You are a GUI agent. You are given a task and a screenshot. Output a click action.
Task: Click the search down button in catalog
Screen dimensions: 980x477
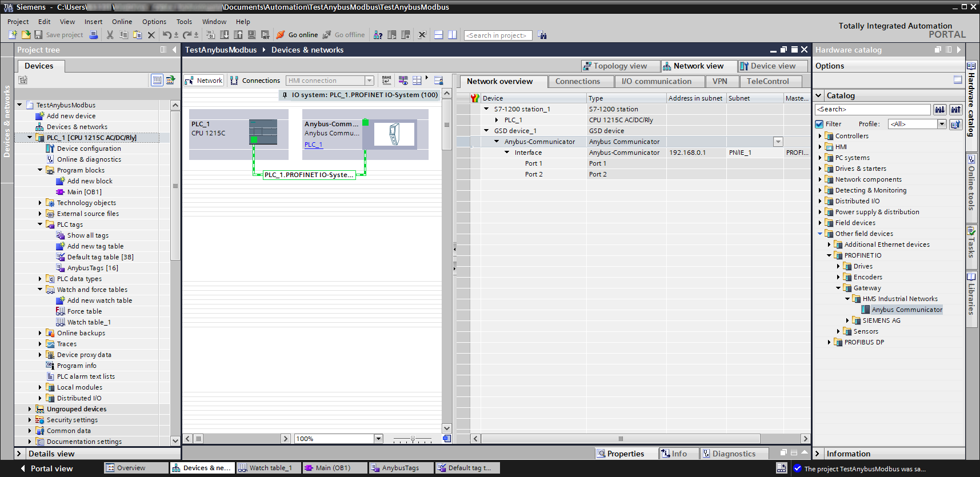[x=939, y=109]
